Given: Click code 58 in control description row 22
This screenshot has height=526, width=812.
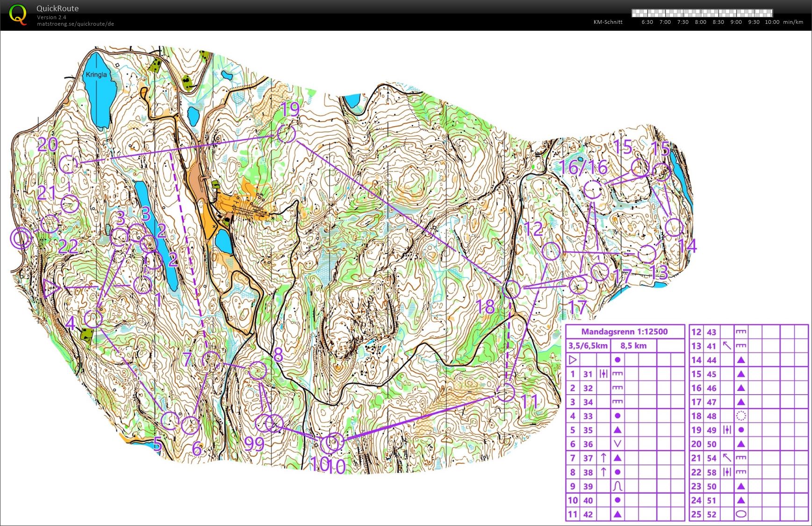Looking at the screenshot, I should click(x=711, y=472).
